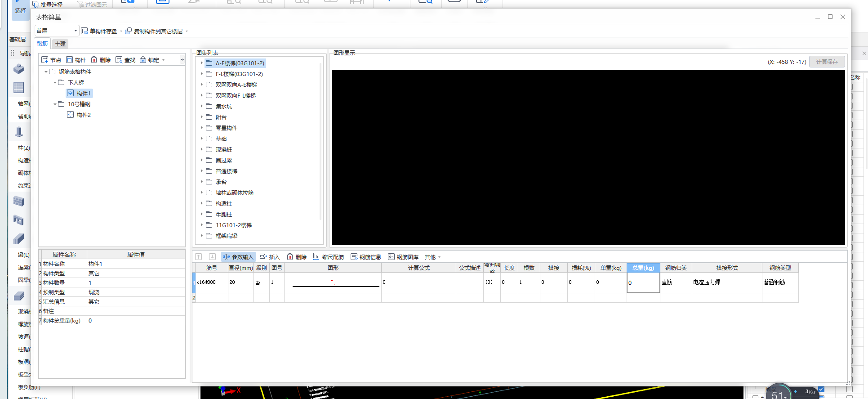Image resolution: width=868 pixels, height=399 pixels.
Task: Click the move-down arrow icon in rebar toolbar
Action: pyautogui.click(x=212, y=257)
